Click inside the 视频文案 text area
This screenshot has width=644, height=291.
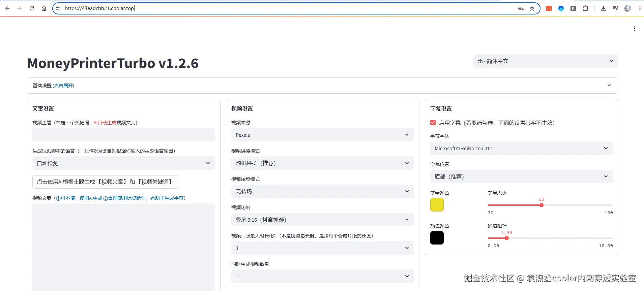click(123, 247)
